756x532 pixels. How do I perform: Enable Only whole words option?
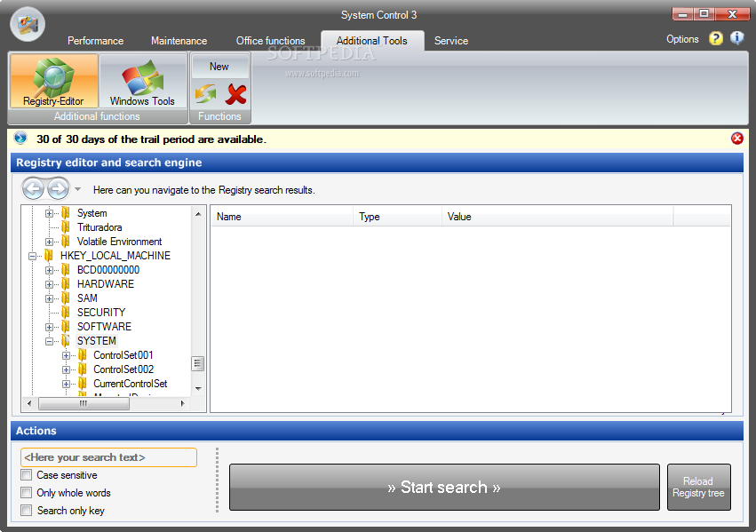[27, 493]
